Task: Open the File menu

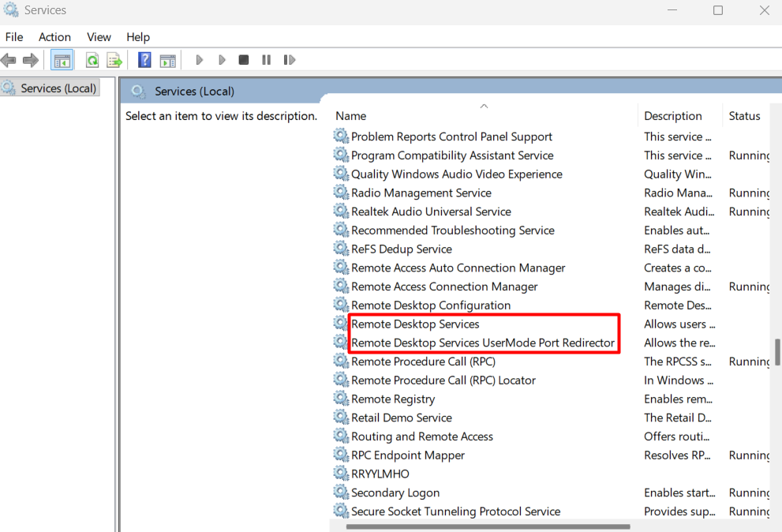Action: tap(14, 37)
